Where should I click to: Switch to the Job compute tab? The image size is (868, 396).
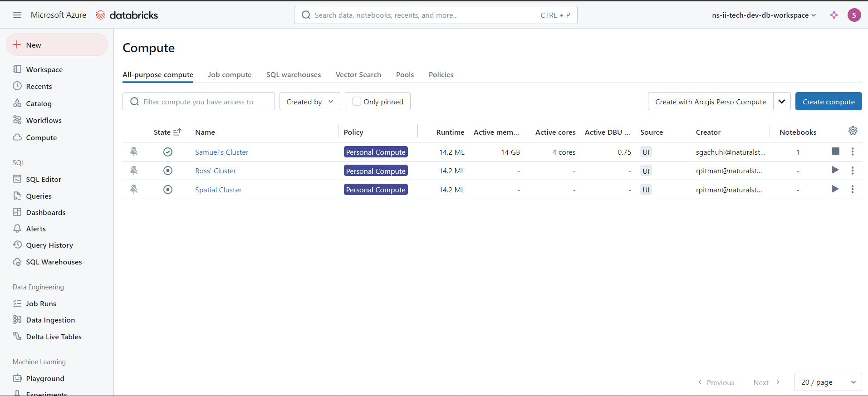[x=230, y=75]
